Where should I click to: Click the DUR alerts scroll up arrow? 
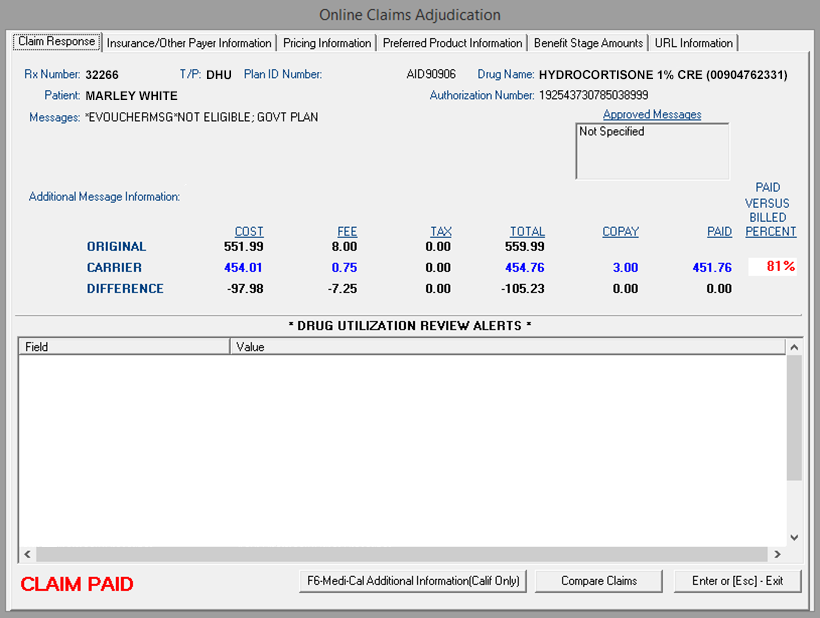tap(794, 347)
